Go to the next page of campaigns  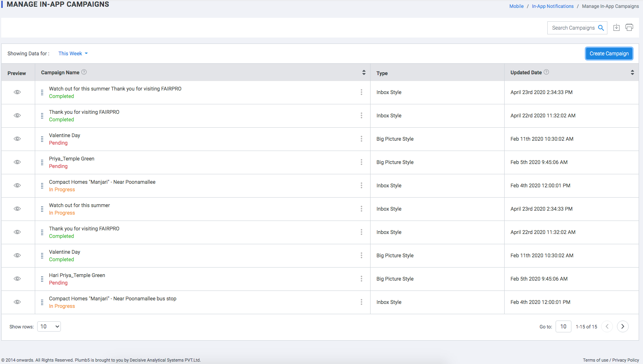click(623, 326)
